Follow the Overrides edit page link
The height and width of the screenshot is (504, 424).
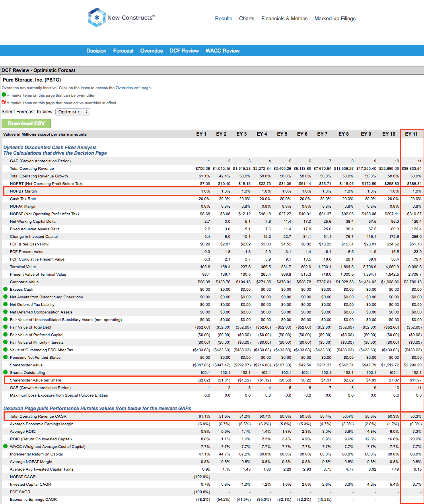pos(133,88)
